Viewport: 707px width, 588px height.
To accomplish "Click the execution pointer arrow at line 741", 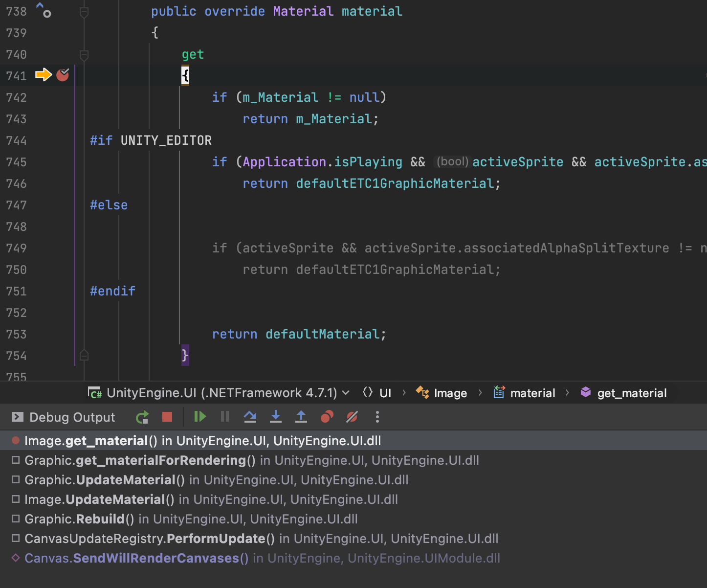I will (44, 75).
